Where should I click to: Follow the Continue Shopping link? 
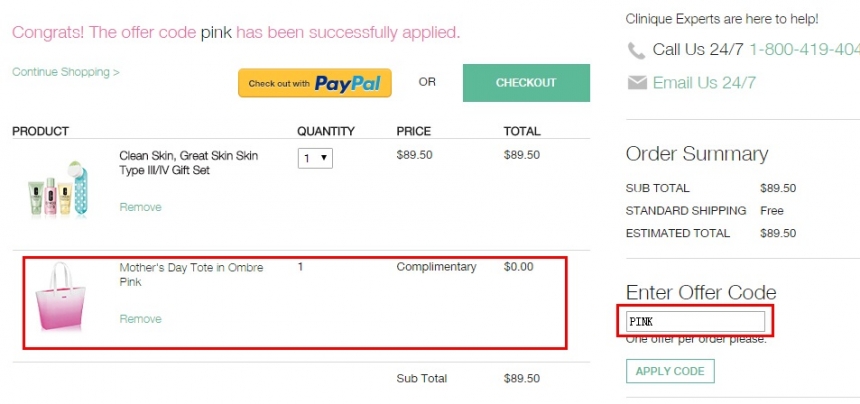pos(66,72)
